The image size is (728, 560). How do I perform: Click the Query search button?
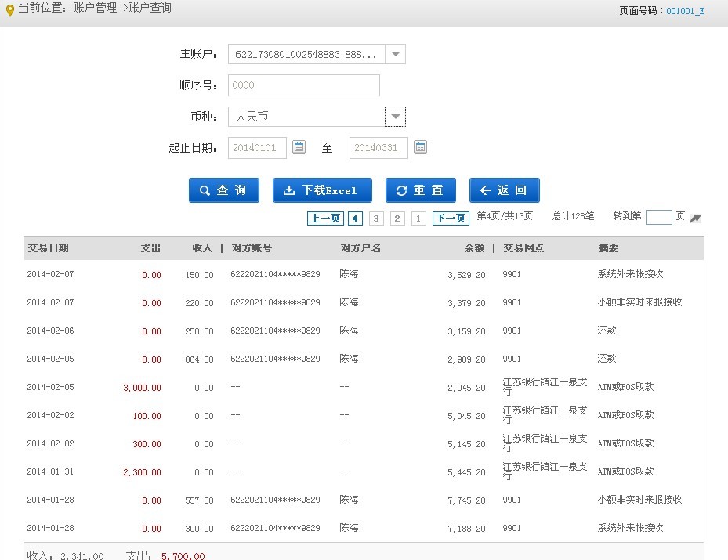click(x=223, y=190)
